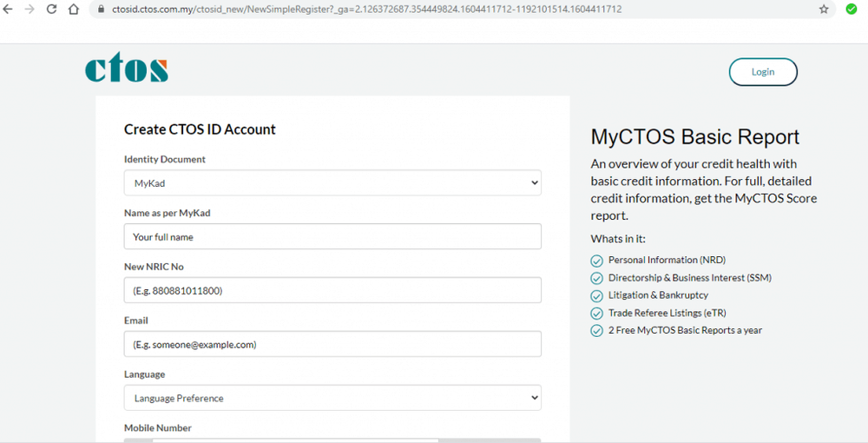Click Personal Information (NRD) text

667,260
